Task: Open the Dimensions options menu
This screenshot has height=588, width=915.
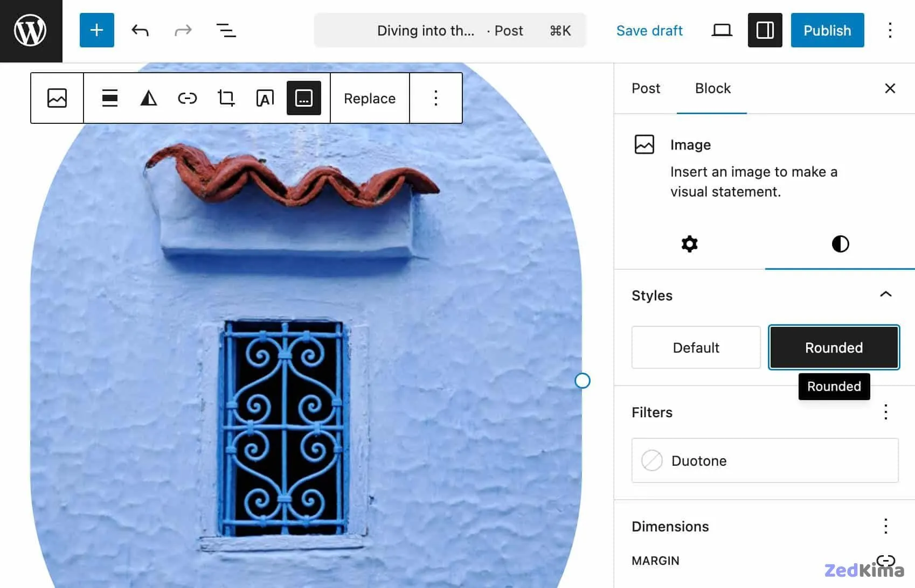Action: pos(885,526)
